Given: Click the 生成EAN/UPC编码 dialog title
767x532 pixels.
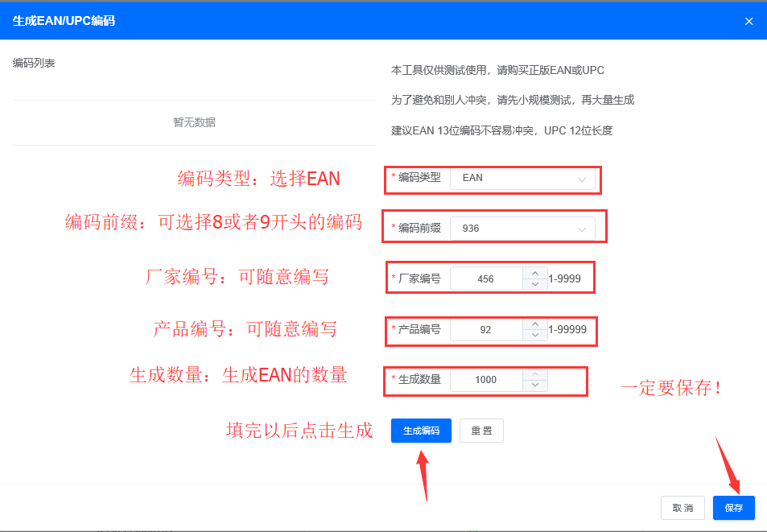Looking at the screenshot, I should click(x=64, y=21).
